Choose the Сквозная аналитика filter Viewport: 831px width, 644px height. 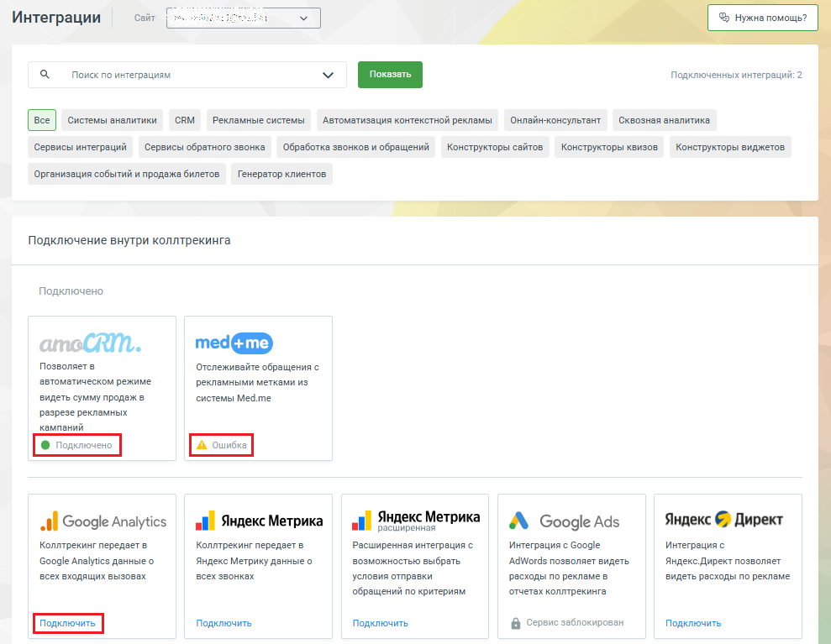click(664, 120)
